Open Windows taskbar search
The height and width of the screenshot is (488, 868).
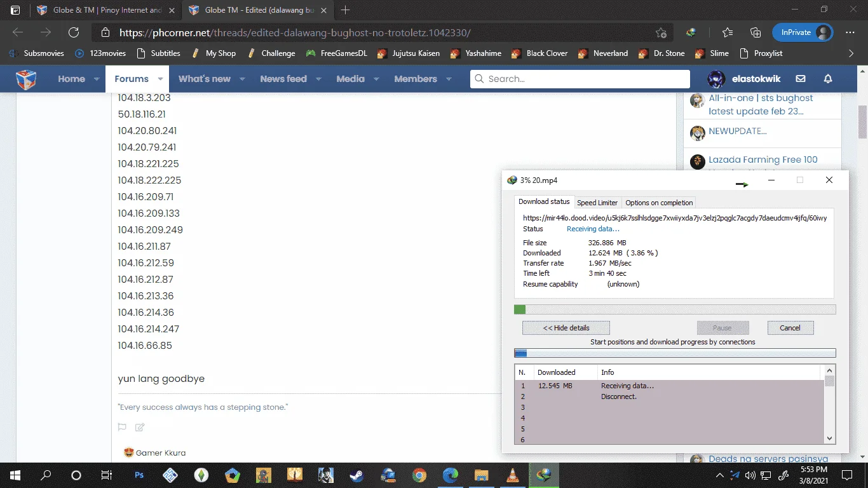(46, 475)
